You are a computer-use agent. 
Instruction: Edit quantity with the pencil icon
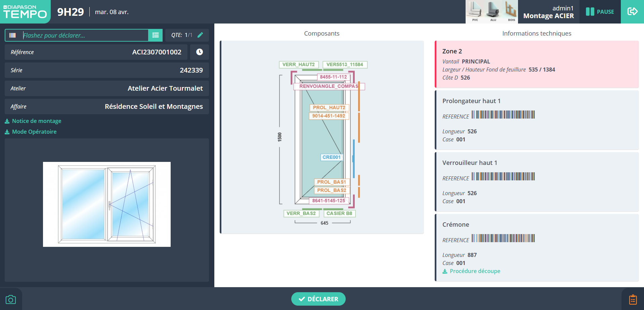200,35
